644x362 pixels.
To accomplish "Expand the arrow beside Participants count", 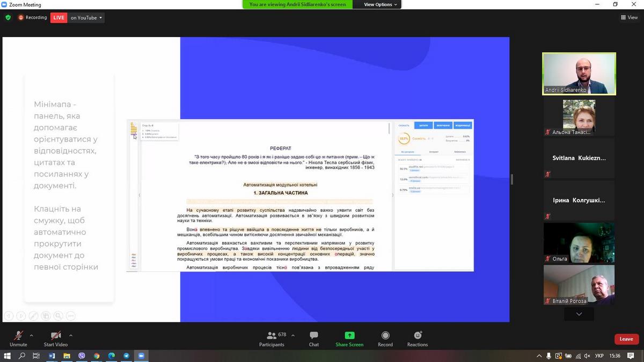I will pos(292,335).
